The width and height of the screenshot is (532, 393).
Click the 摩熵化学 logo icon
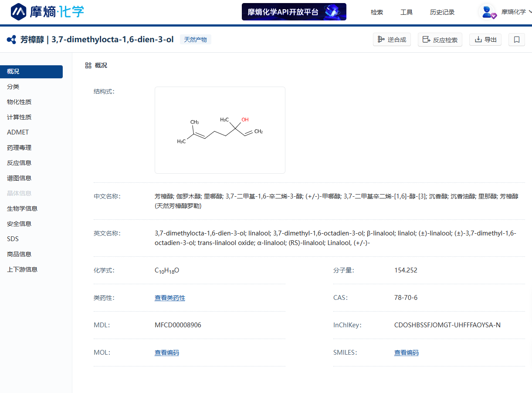(x=19, y=12)
